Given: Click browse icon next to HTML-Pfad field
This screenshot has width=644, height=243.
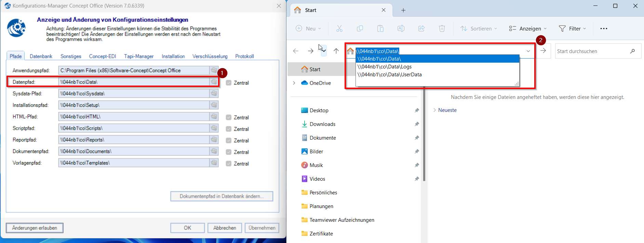Looking at the screenshot, I should pos(214,116).
